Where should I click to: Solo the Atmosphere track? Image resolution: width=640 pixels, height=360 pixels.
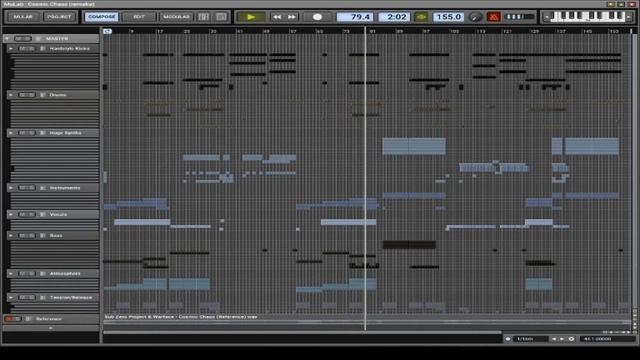click(x=31, y=273)
